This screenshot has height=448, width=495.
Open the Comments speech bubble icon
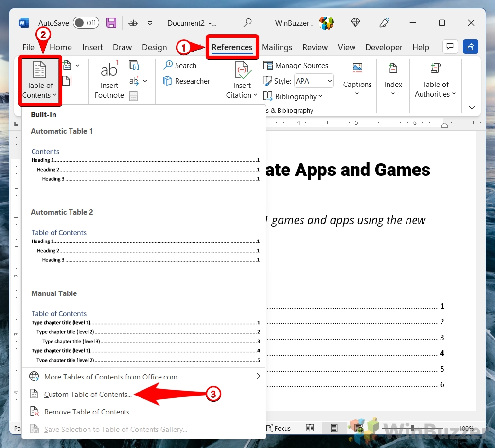[450, 47]
